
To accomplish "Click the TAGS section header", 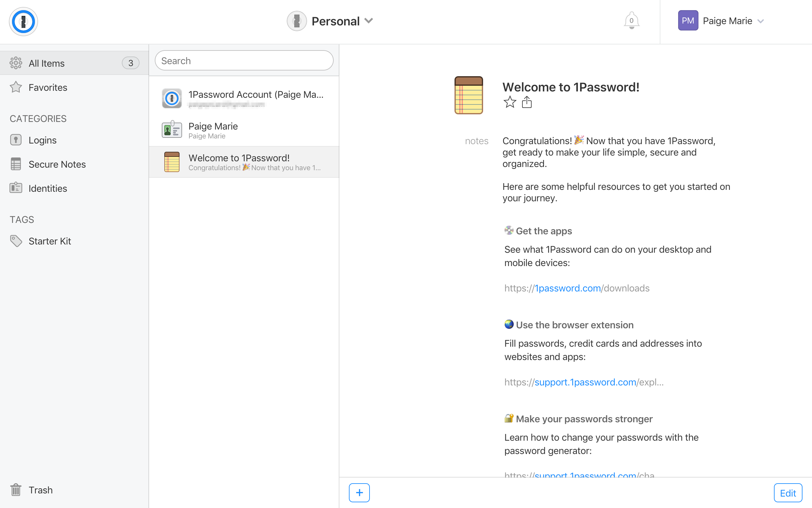I will tap(22, 219).
